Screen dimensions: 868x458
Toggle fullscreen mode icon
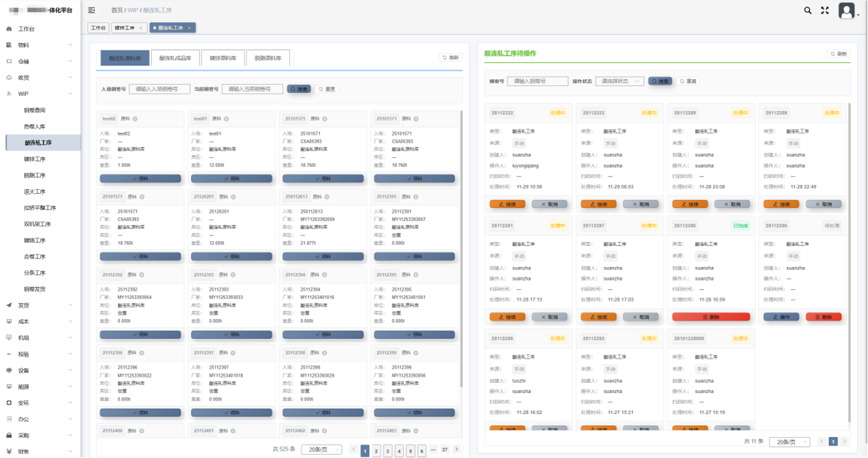tap(825, 10)
